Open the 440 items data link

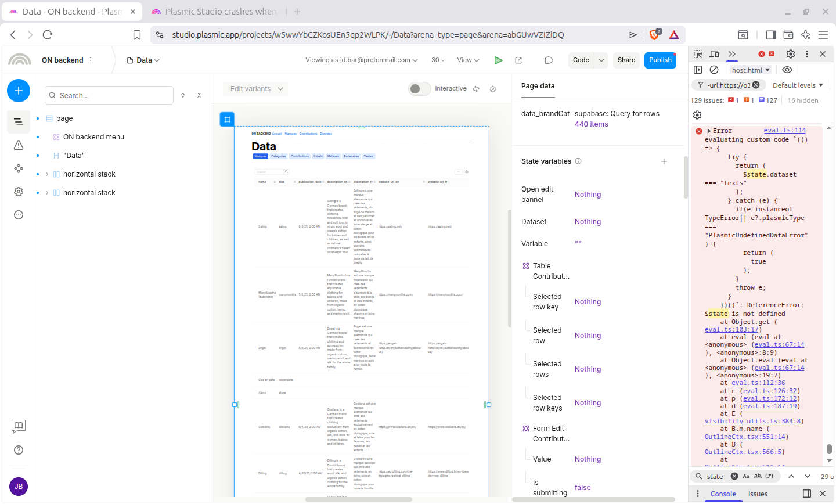click(591, 124)
